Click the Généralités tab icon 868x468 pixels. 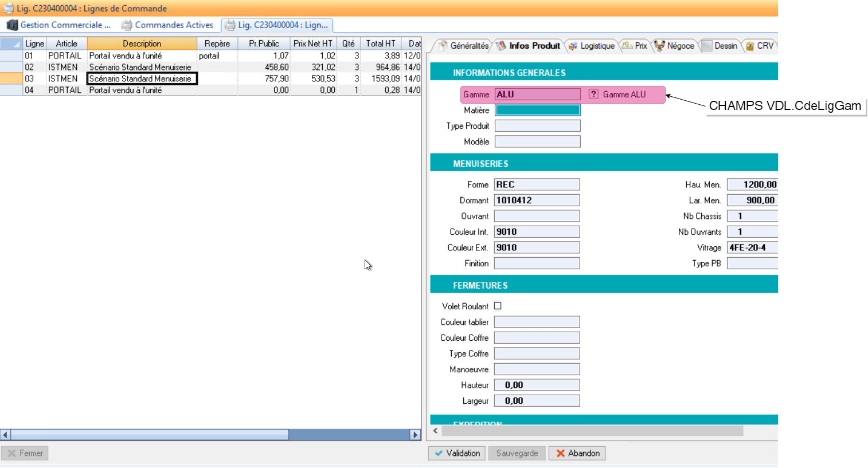coord(443,46)
